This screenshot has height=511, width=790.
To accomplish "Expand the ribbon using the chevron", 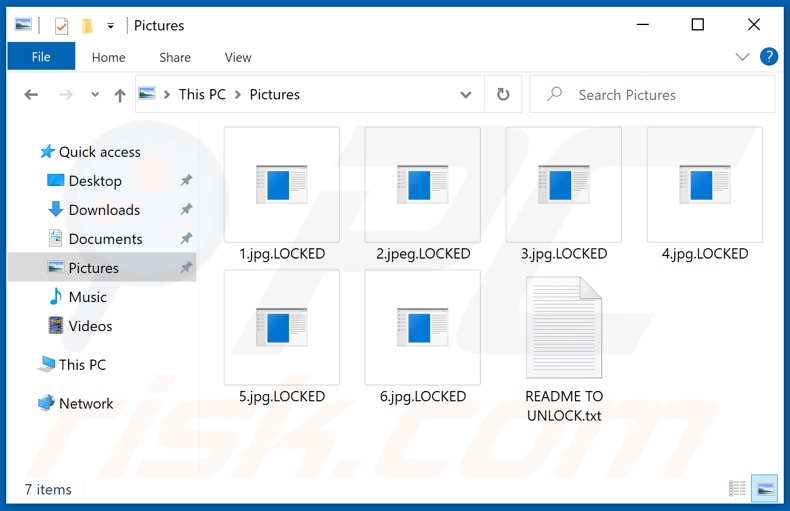I will (x=742, y=57).
